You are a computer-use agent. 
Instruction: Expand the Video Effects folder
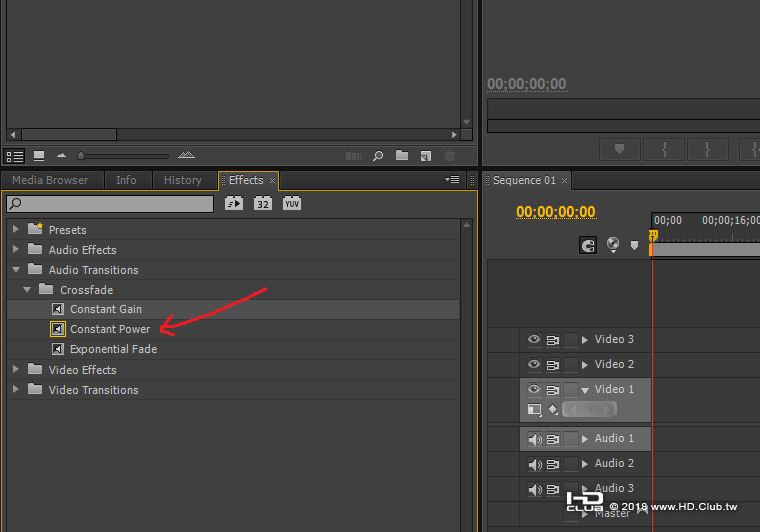(16, 369)
